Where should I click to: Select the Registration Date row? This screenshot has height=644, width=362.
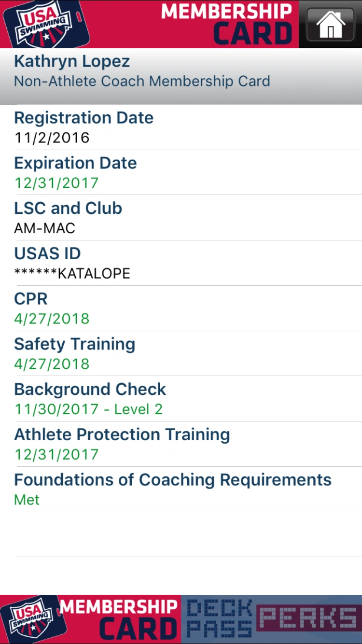click(181, 127)
